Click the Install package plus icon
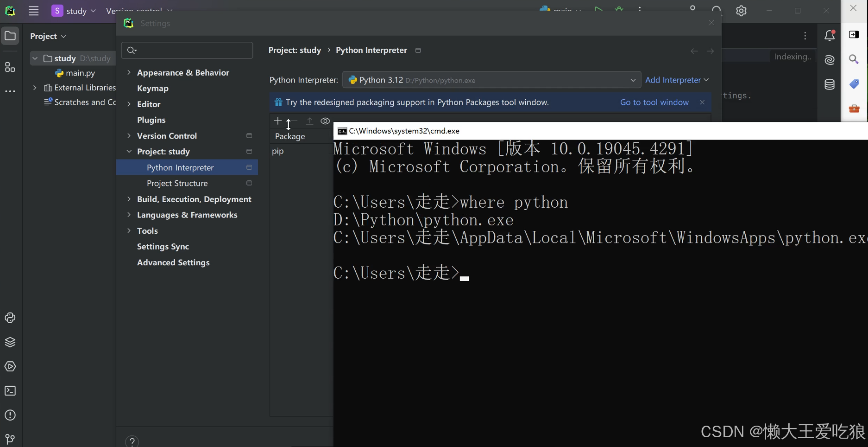This screenshot has width=868, height=447. coord(277,121)
